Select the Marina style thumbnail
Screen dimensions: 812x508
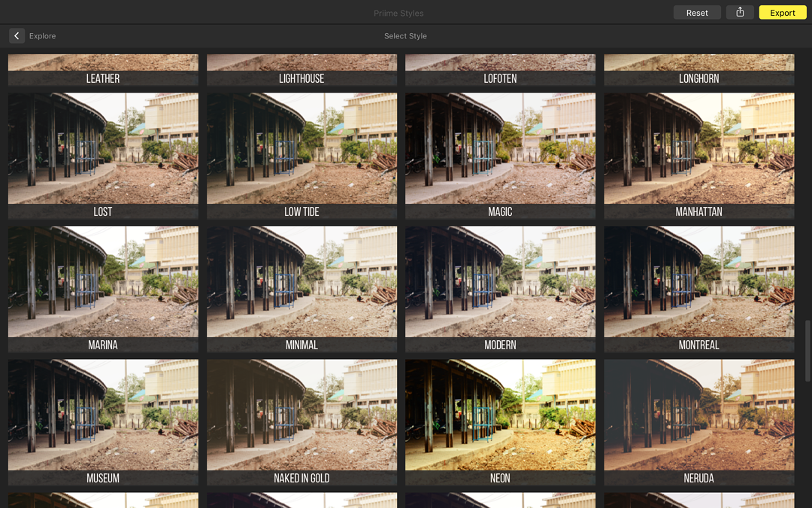103,289
